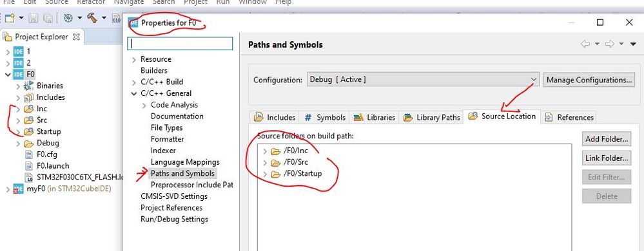
Task: Open the New wizard dropdown arrow
Action: [x=21, y=18]
